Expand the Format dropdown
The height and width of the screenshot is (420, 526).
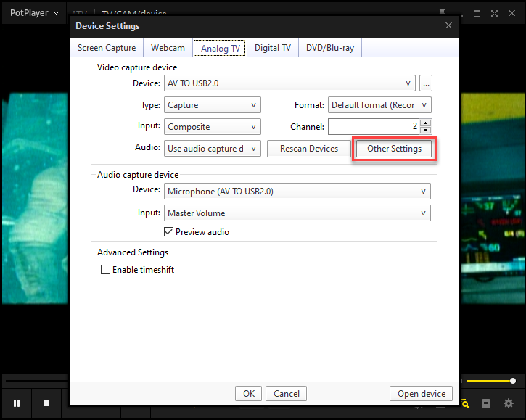click(x=379, y=105)
